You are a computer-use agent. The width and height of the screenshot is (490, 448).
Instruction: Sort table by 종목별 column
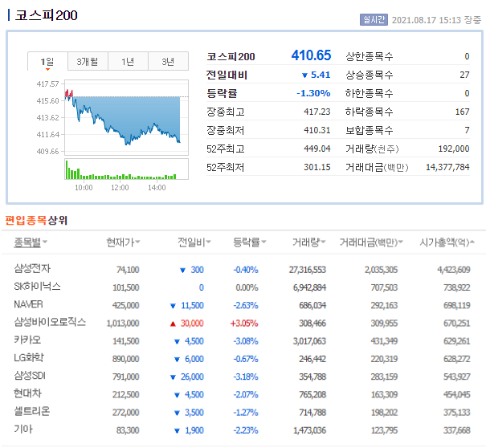tap(31, 242)
